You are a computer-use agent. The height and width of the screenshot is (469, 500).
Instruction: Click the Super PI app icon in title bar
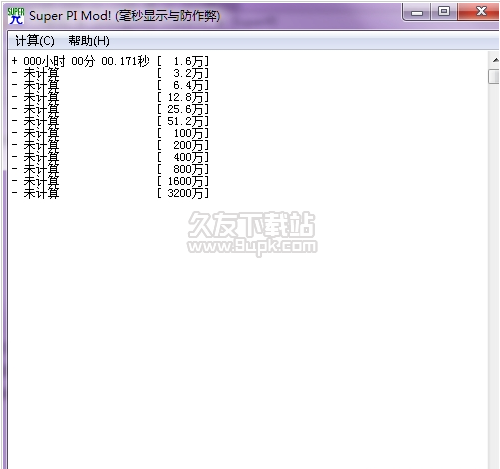coord(16,16)
